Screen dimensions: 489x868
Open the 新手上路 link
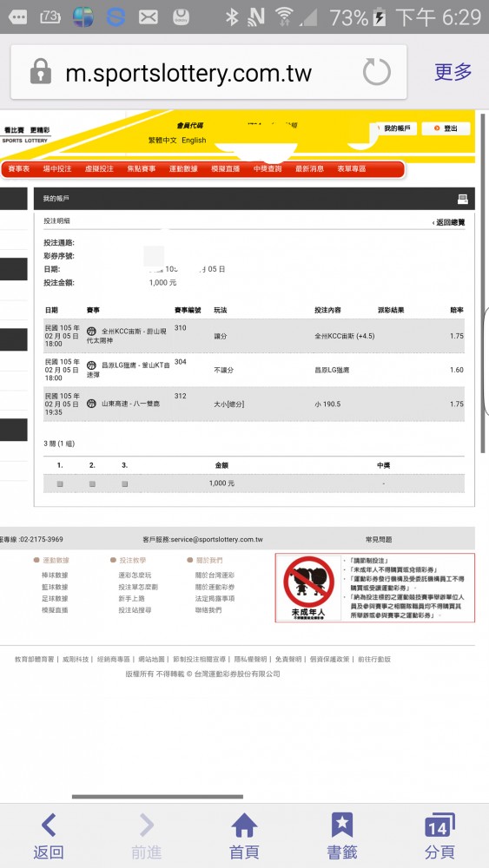click(131, 598)
